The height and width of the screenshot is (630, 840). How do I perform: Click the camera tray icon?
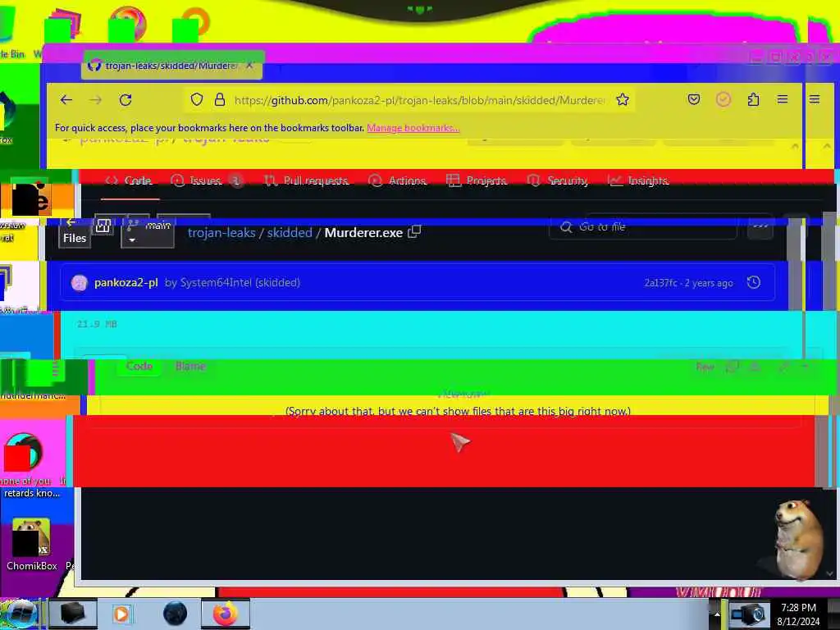coord(750,614)
